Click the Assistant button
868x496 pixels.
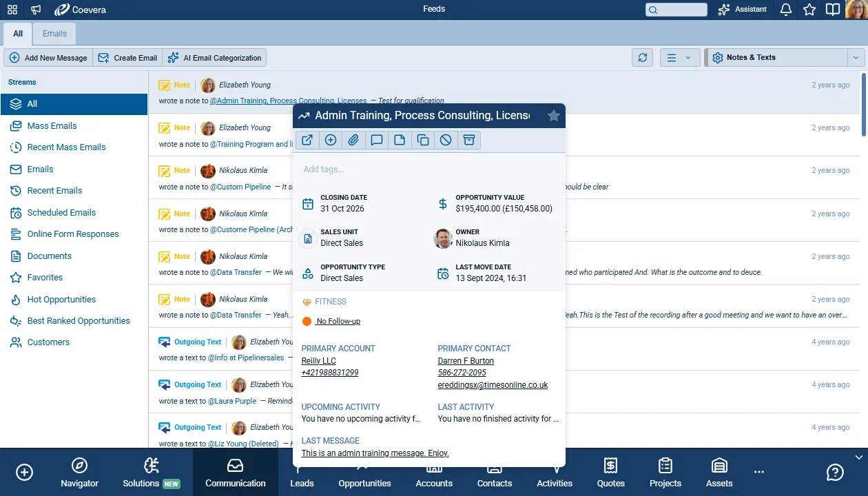click(742, 10)
